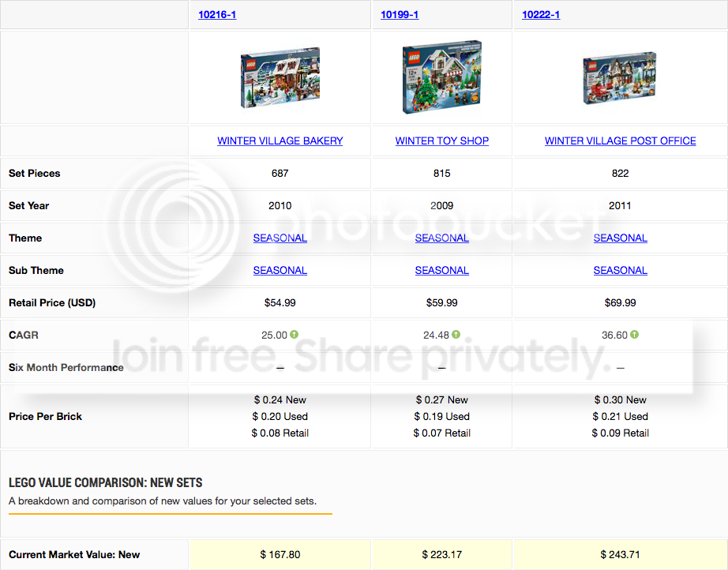The height and width of the screenshot is (570, 728).
Task: Click the green up arrow beside CAGR 24.48
Action: 456,334
